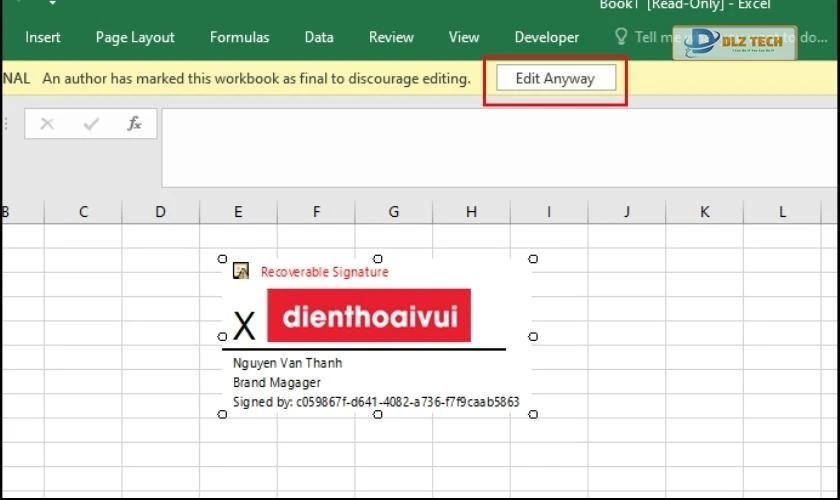Switch to the Page Layout tab
Screen dimensions: 840x500
135,37
